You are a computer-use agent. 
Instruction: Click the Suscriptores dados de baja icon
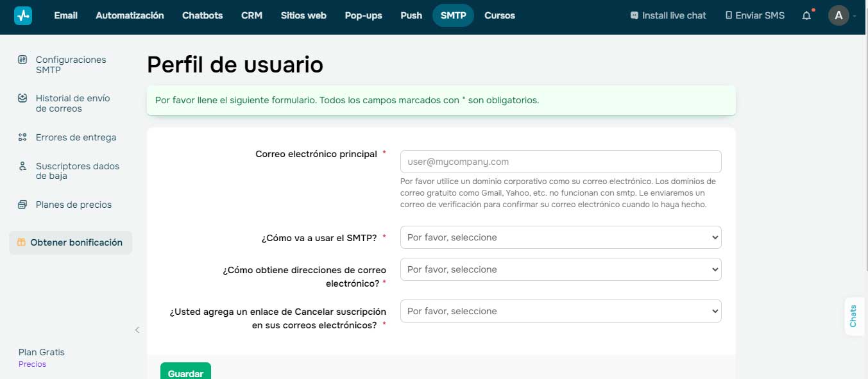coord(22,166)
